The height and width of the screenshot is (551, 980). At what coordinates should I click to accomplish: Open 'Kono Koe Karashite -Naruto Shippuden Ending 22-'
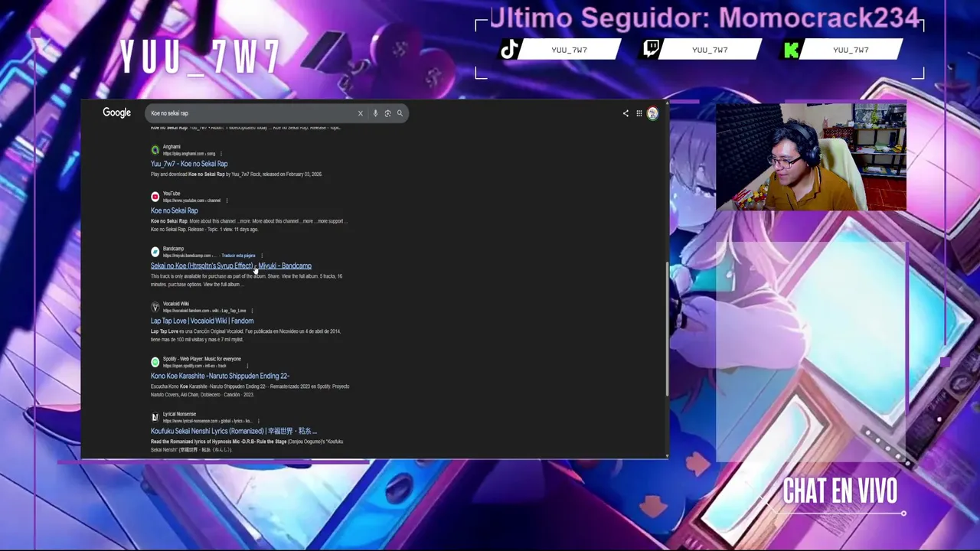[x=220, y=376]
